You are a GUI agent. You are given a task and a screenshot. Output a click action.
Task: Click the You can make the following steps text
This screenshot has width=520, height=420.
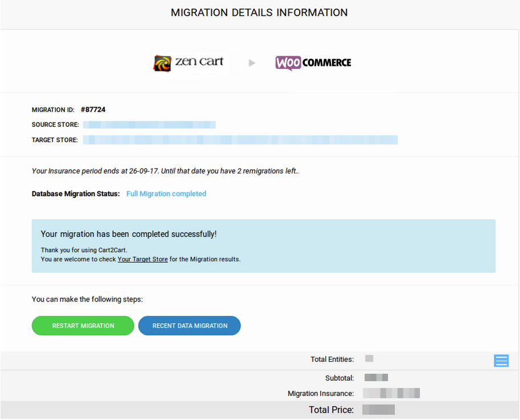[x=87, y=299]
